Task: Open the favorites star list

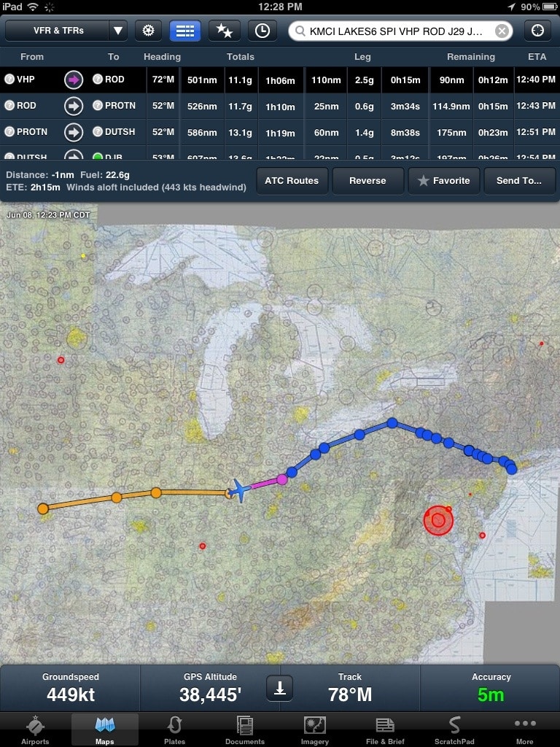Action: point(224,31)
